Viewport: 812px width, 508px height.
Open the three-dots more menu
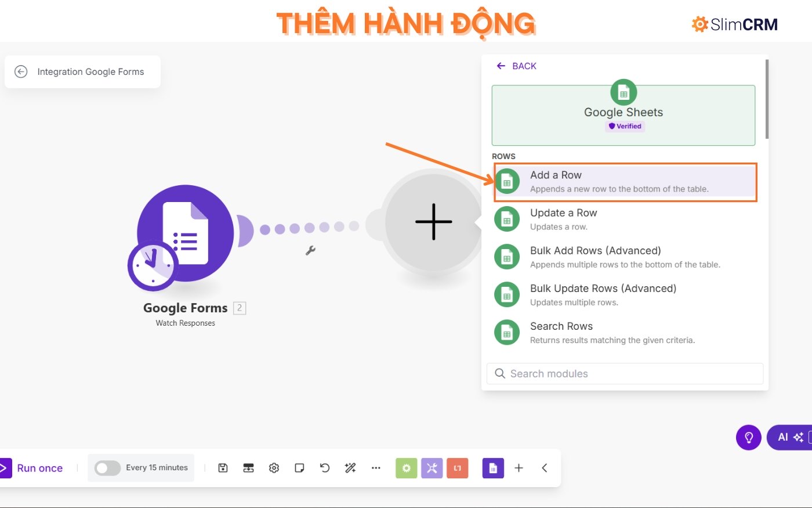tap(376, 468)
